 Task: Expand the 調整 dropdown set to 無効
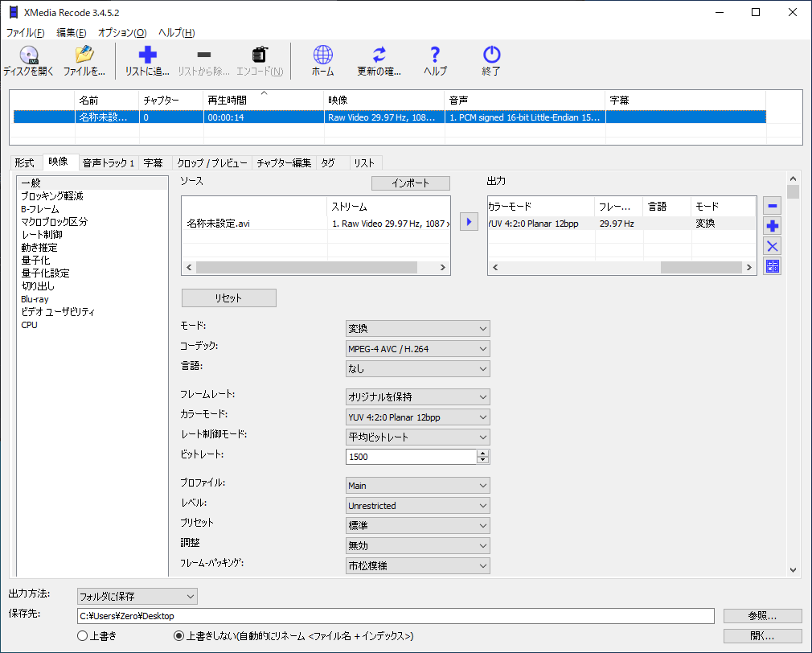[x=417, y=546]
